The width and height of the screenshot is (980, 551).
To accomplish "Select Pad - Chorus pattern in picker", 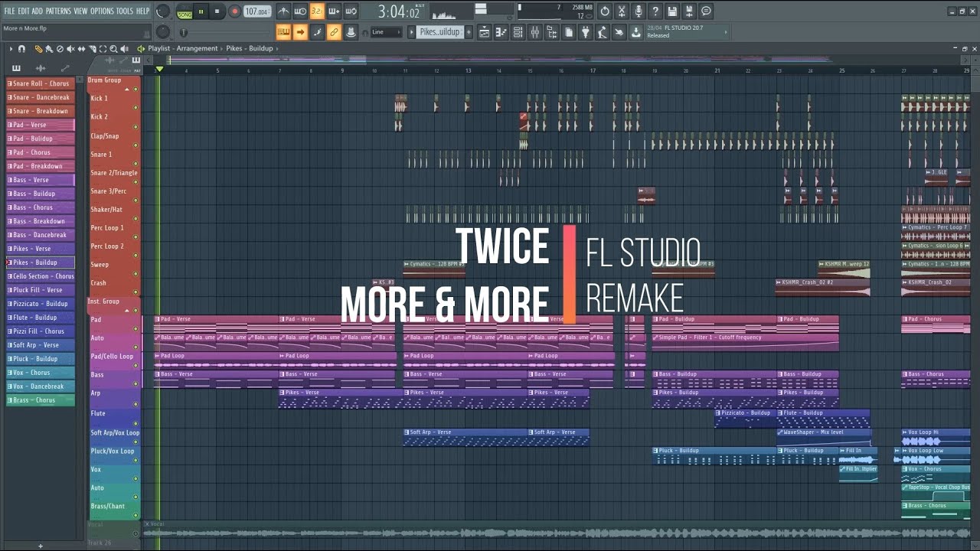I will 40,152.
